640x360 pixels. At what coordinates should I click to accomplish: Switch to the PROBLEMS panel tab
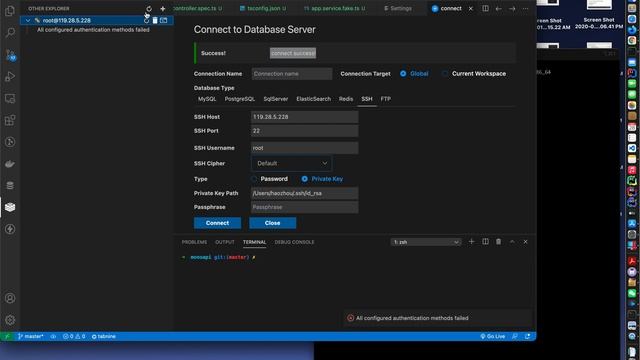click(194, 242)
